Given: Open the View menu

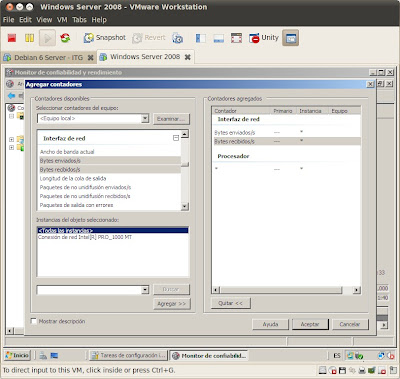Looking at the screenshot, I should (x=44, y=20).
